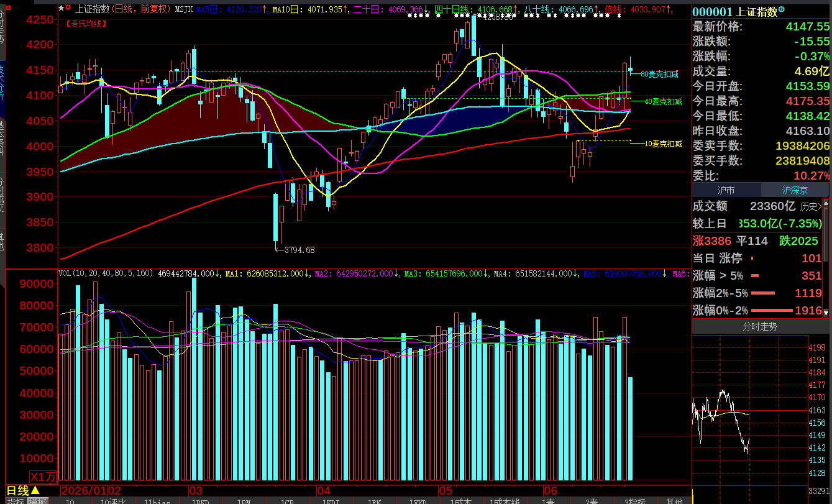The height and width of the screenshot is (504, 832).
Task: Click the 最新价格 value 4147.55
Action: pyautogui.click(x=807, y=26)
